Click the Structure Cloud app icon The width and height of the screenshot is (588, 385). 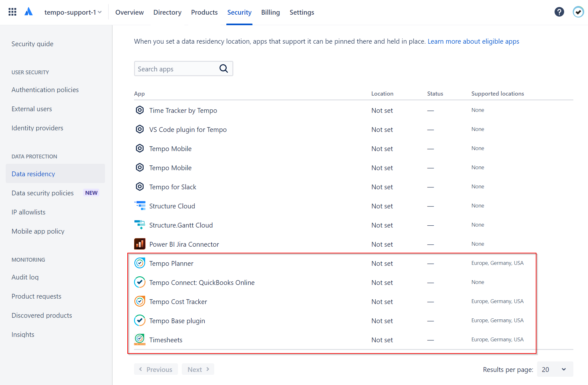pyautogui.click(x=140, y=206)
